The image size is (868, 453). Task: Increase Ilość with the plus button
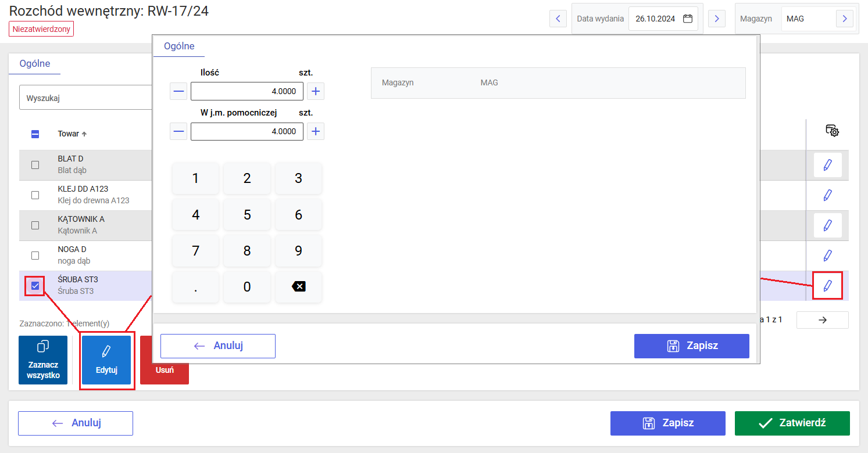click(x=316, y=91)
